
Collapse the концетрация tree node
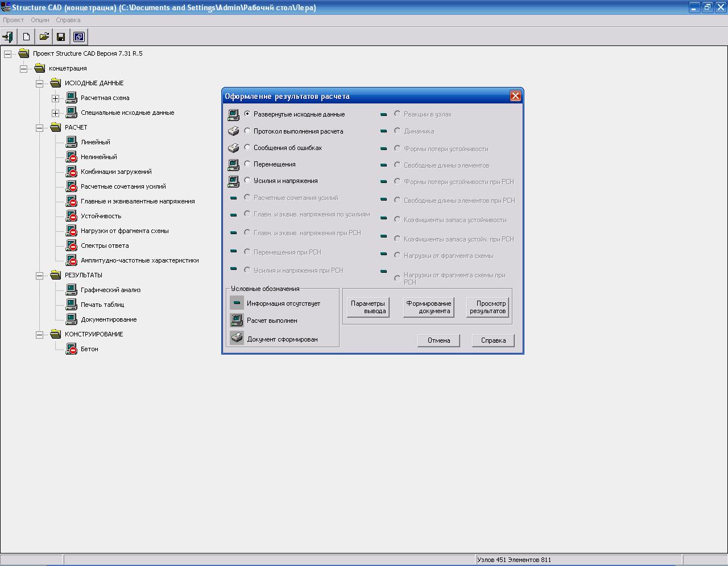pyautogui.click(x=23, y=69)
